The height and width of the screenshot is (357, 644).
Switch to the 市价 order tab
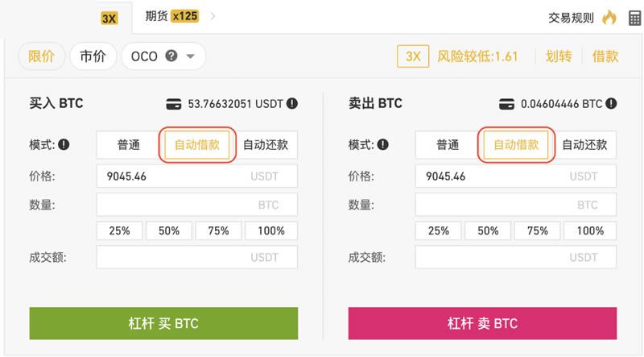93,56
